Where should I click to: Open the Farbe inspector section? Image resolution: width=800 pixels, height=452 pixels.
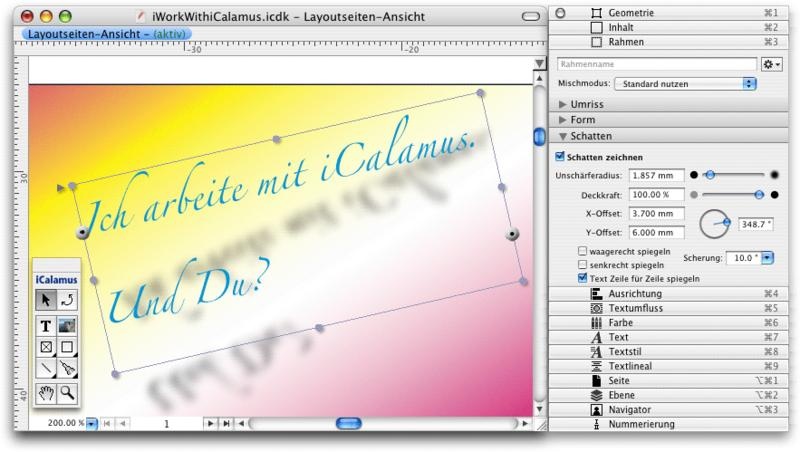point(668,322)
